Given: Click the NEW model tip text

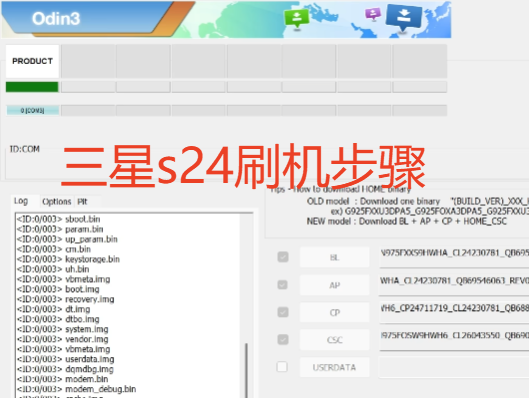Looking at the screenshot, I should 407,221.
